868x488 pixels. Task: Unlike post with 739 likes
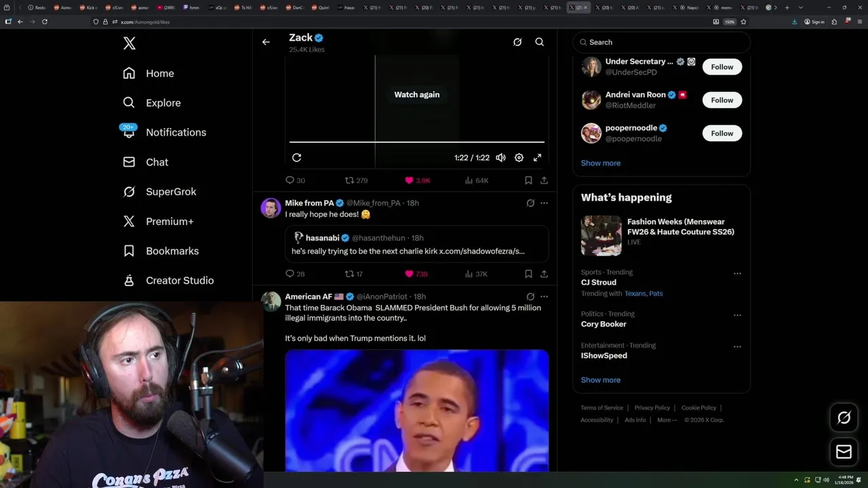(x=416, y=274)
